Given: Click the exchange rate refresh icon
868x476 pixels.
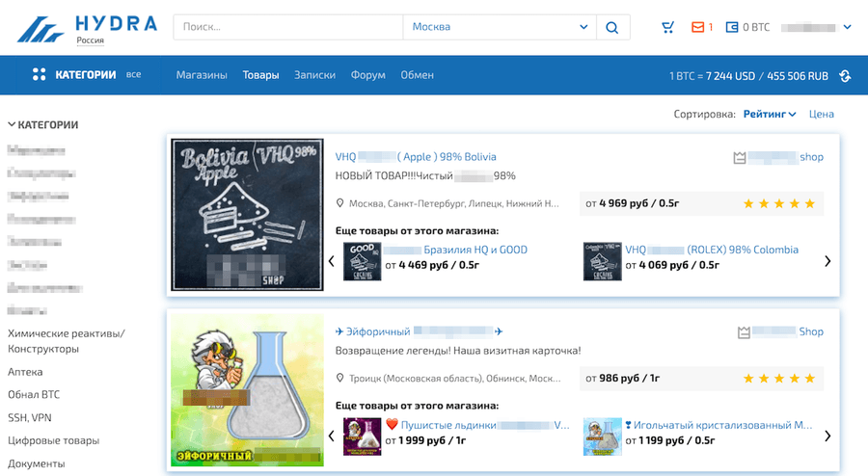Looking at the screenshot, I should (x=845, y=76).
